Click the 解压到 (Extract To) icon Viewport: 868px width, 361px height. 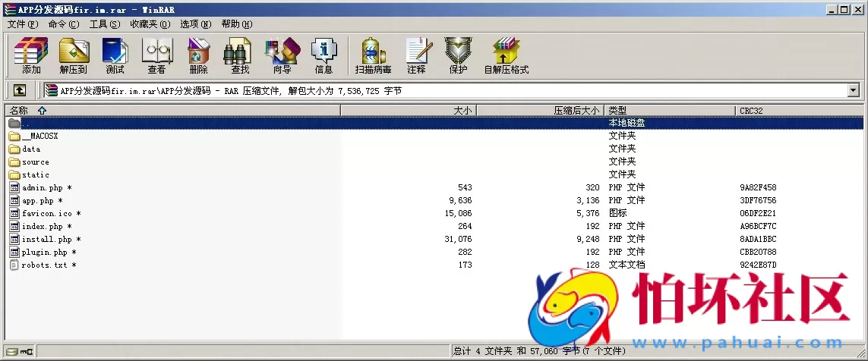point(74,55)
